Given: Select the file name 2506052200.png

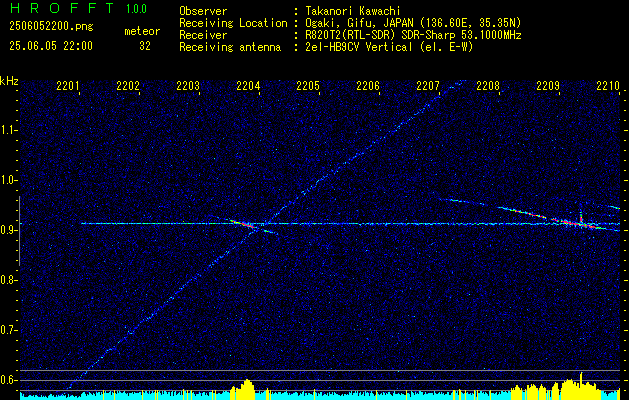Looking at the screenshot, I should click(x=51, y=27).
